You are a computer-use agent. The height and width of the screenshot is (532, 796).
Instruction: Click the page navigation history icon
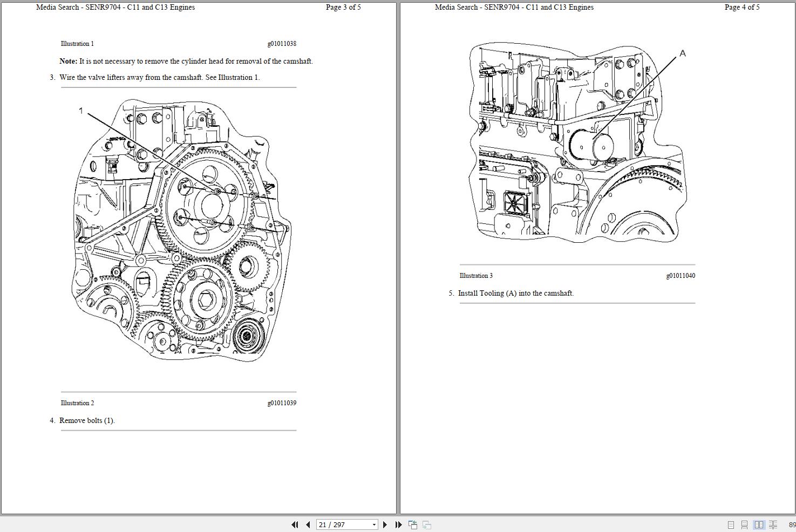pos(413,524)
